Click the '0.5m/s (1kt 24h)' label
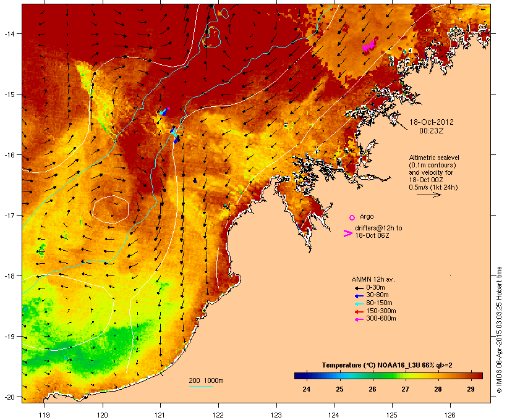 (433, 187)
